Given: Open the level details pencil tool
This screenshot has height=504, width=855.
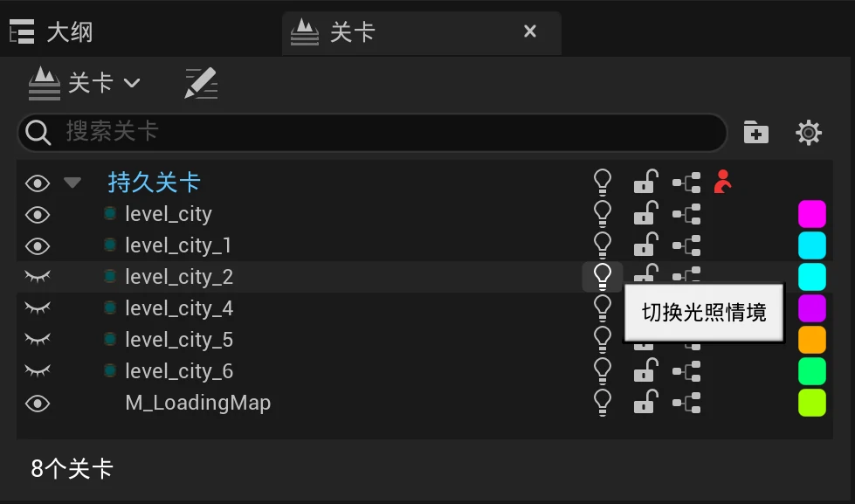Looking at the screenshot, I should tap(201, 84).
